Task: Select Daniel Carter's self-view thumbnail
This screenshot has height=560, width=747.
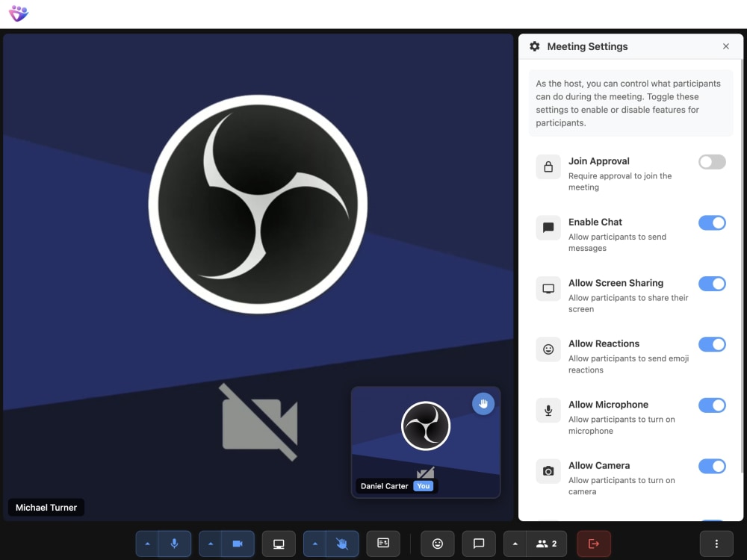Action: tap(426, 442)
